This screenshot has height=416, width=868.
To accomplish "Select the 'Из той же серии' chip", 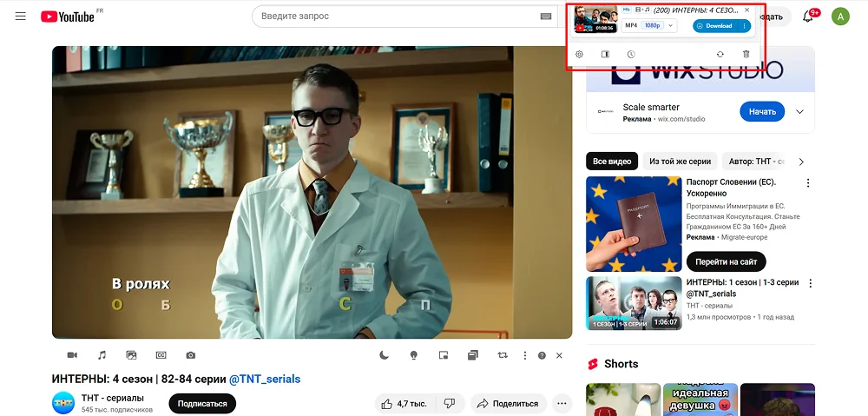I will coord(680,162).
